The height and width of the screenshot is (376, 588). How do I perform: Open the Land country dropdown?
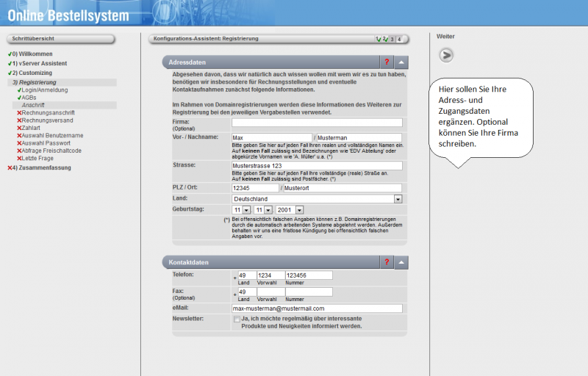tap(398, 198)
